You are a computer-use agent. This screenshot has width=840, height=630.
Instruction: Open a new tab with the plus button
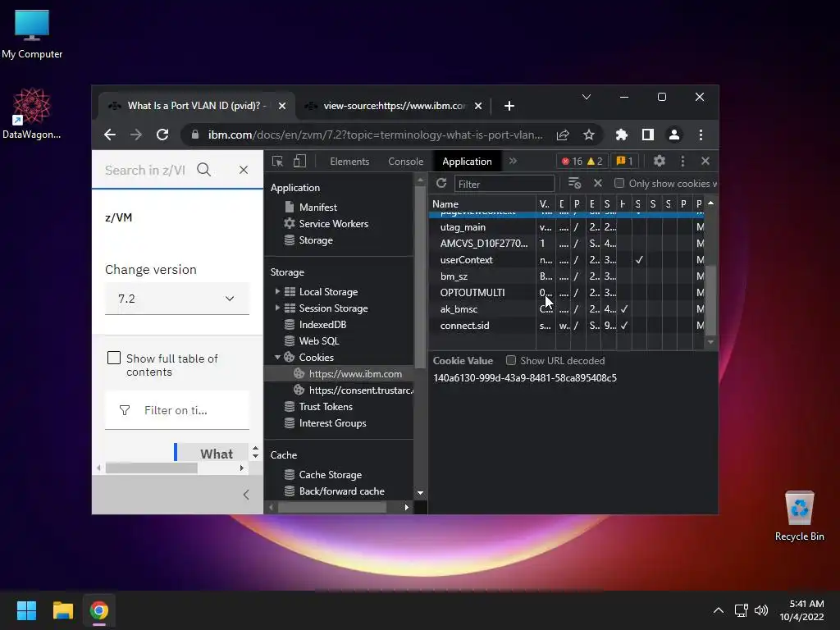click(x=509, y=106)
